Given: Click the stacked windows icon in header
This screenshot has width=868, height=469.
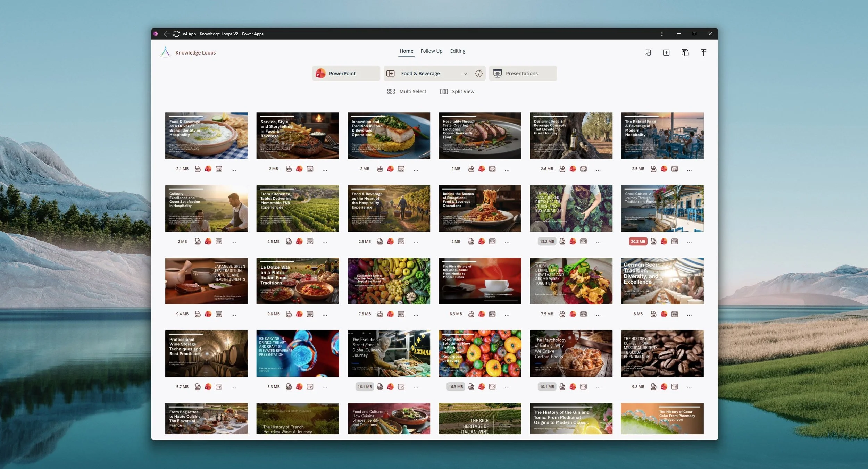Looking at the screenshot, I should pos(685,52).
